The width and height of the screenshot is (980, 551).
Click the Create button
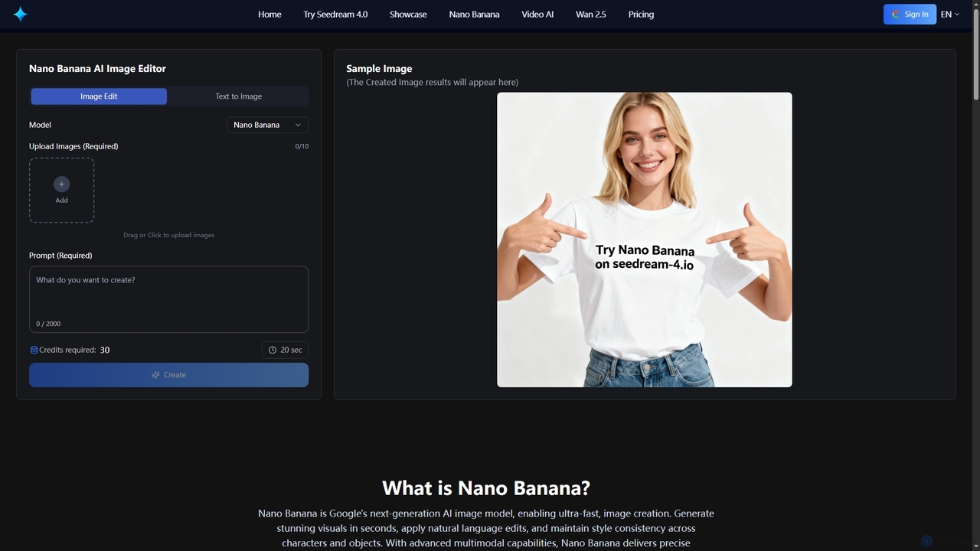(x=168, y=375)
